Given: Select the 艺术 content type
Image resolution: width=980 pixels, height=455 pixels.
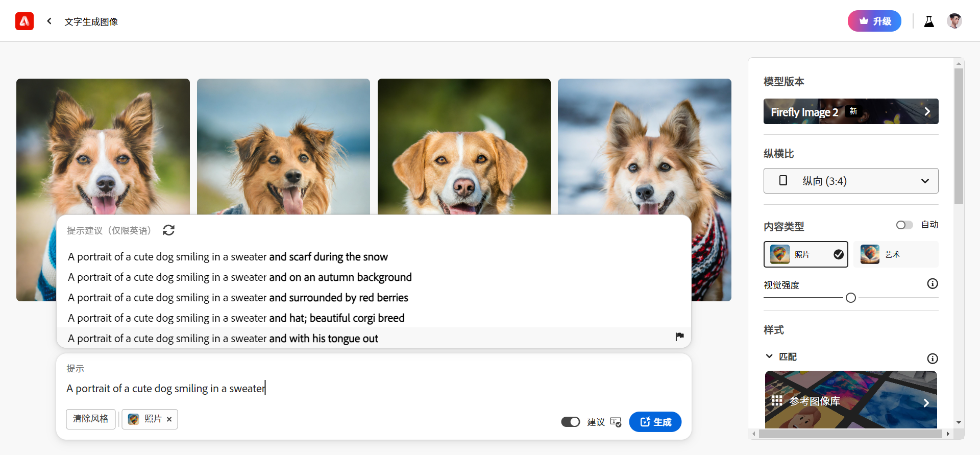Looking at the screenshot, I should click(895, 254).
